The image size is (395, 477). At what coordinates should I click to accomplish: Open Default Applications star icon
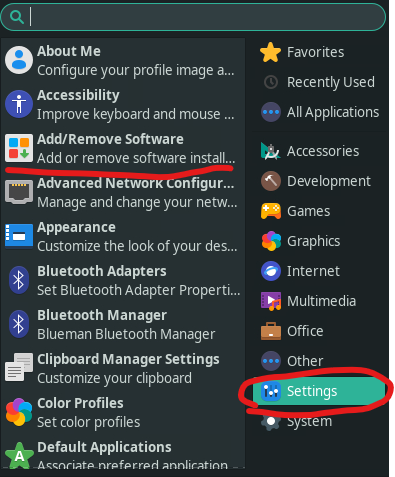[19, 456]
